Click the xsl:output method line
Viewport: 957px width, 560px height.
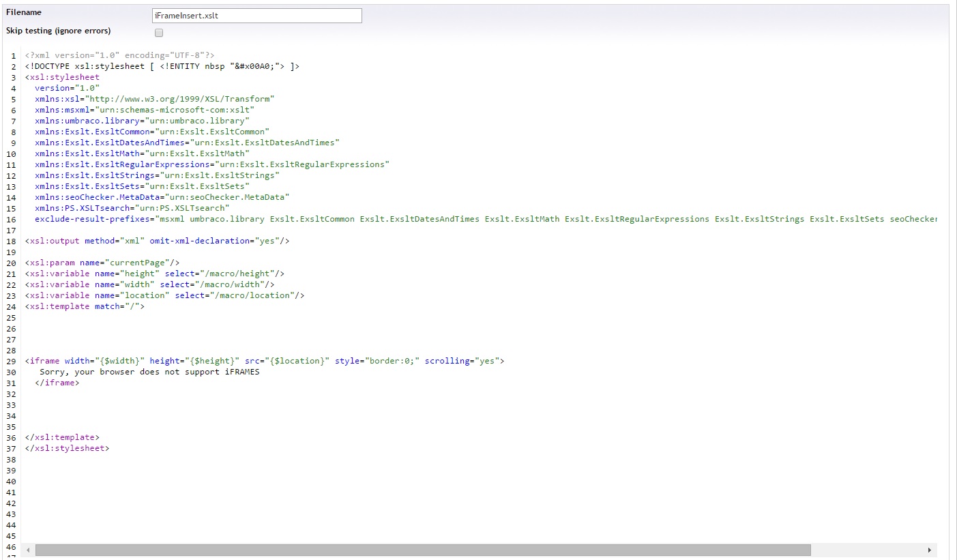click(157, 241)
